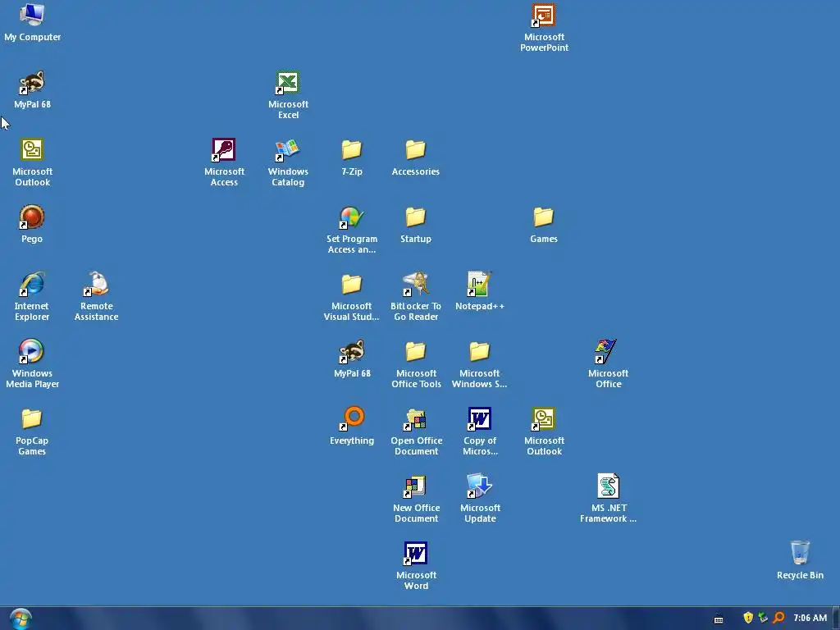Viewport: 840px width, 630px height.
Task: Open the PopCap Games folder
Action: point(32,431)
